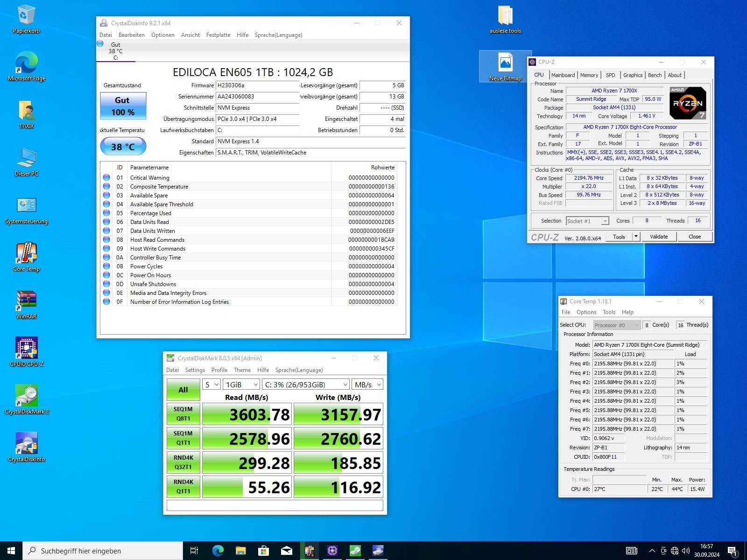Open the taskbar clock and date

tap(706, 551)
